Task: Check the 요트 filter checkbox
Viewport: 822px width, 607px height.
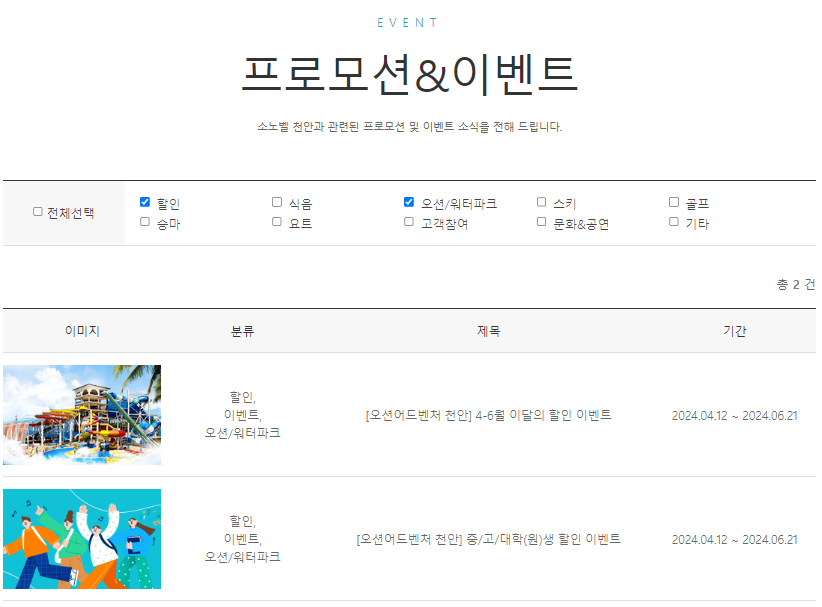Action: click(x=276, y=222)
